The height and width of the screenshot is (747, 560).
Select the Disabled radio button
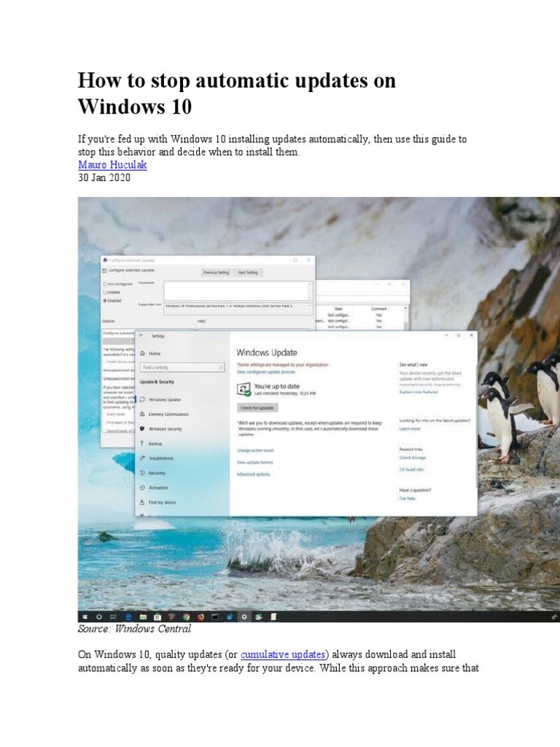pos(105,301)
